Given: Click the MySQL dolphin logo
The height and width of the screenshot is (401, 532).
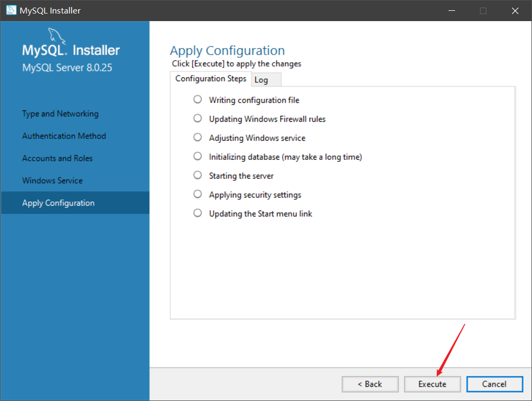Looking at the screenshot, I should pos(56,36).
